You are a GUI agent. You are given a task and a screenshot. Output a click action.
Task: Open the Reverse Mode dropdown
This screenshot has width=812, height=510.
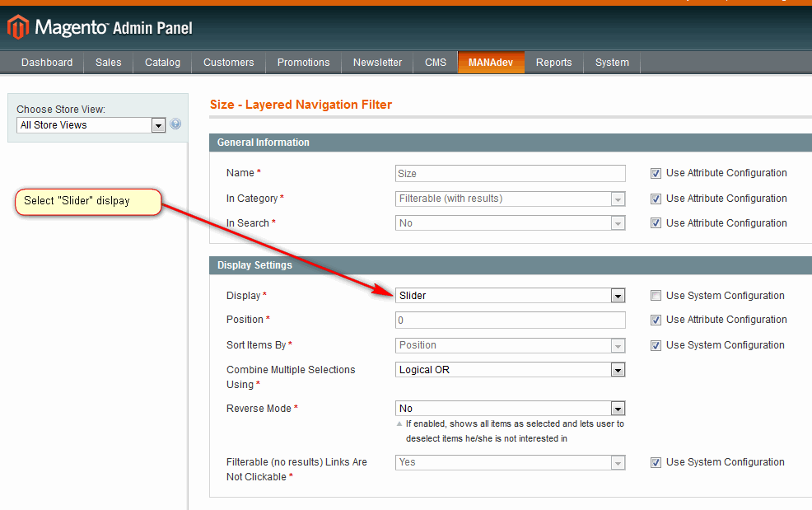[x=510, y=409]
